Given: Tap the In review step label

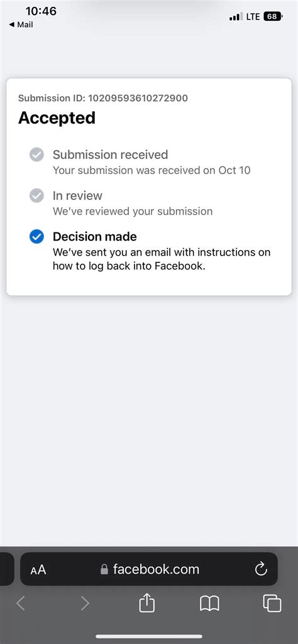Looking at the screenshot, I should (77, 195).
